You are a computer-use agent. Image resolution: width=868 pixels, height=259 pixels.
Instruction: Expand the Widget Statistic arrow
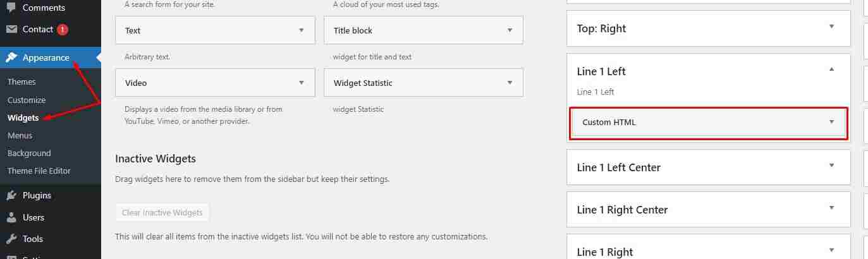pyautogui.click(x=510, y=83)
